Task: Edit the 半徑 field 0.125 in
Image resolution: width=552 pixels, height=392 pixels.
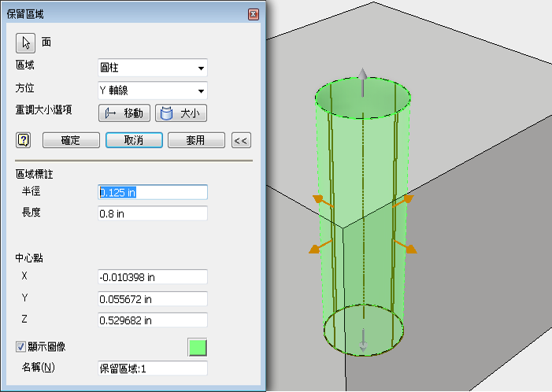Action: tap(153, 192)
